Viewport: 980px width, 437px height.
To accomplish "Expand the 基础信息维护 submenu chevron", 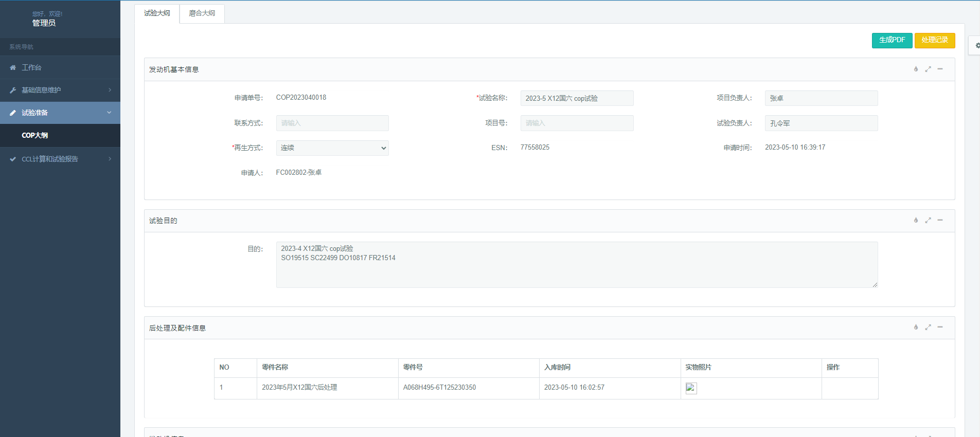I will [110, 90].
